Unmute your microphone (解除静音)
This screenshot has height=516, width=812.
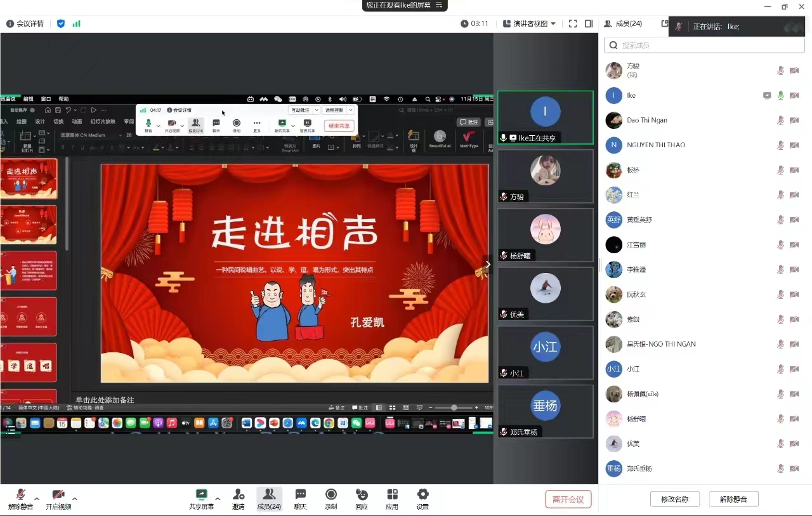click(x=20, y=495)
